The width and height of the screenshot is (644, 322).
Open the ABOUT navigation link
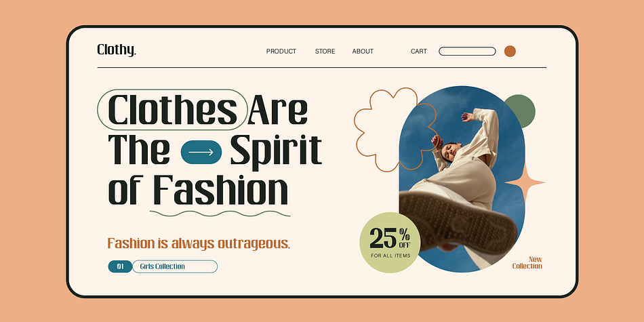pyautogui.click(x=363, y=52)
